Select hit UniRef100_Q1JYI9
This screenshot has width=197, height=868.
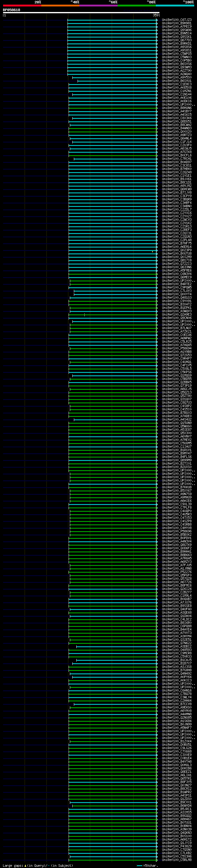(177, 843)
